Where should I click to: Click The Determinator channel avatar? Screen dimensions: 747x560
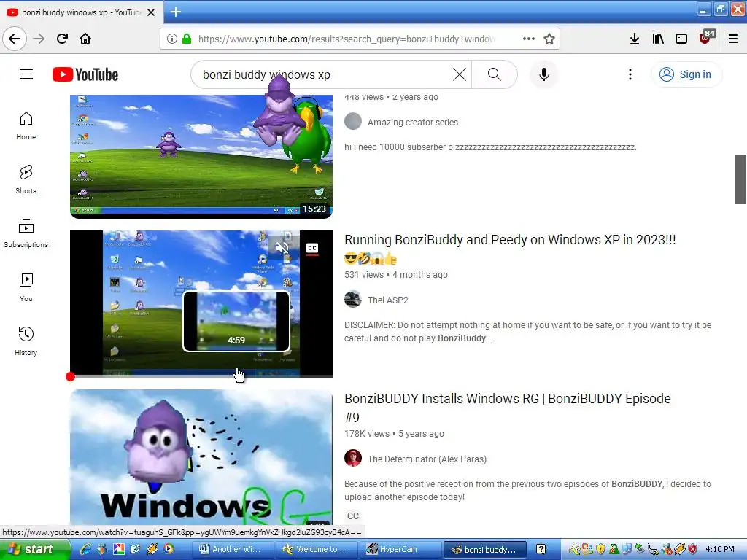point(353,458)
